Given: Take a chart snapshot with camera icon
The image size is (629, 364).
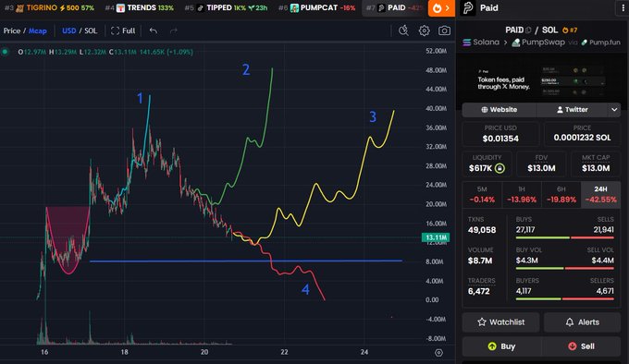Looking at the screenshot, I should click(444, 30).
